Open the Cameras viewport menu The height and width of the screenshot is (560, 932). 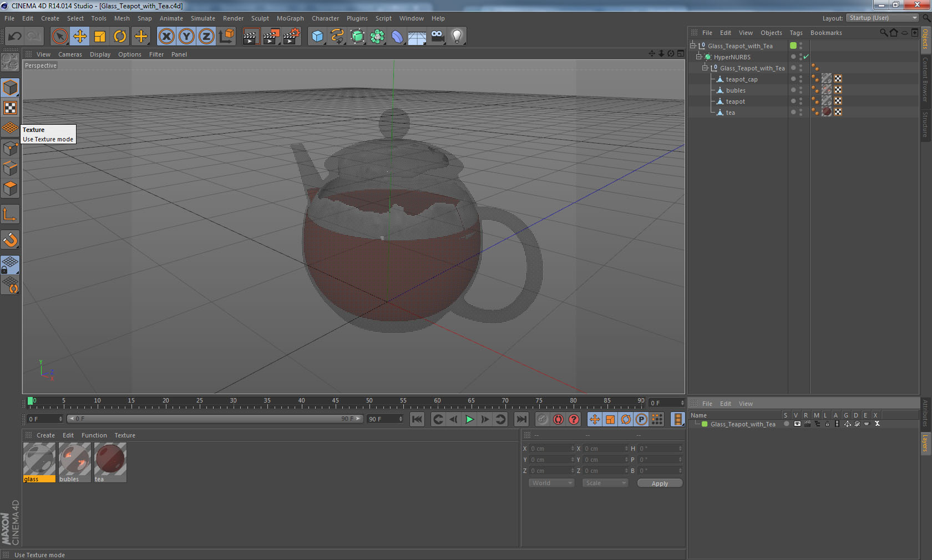click(70, 54)
